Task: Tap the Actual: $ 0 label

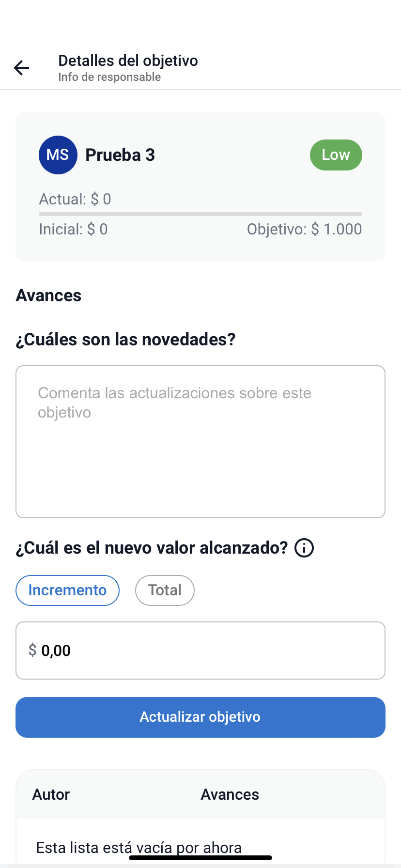Action: (75, 199)
